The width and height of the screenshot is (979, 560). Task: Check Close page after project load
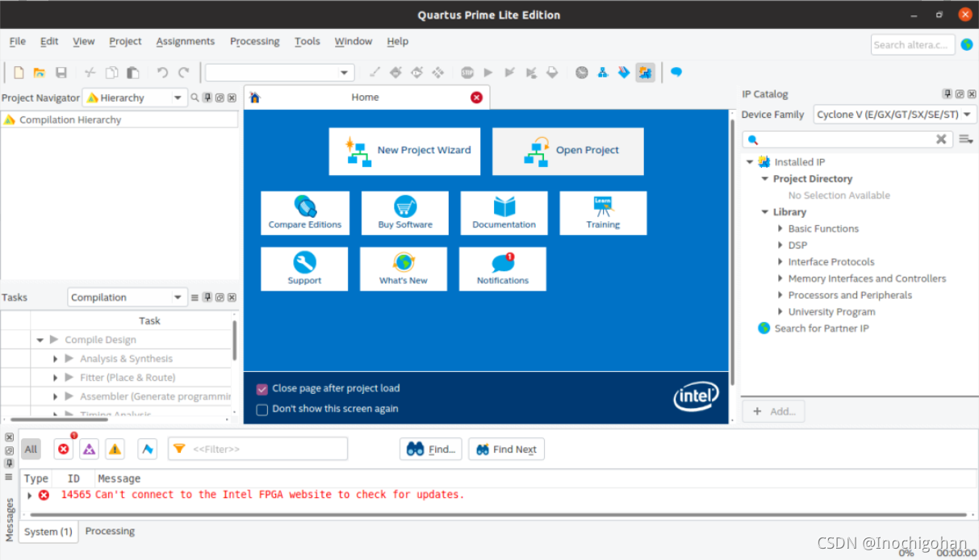[262, 389]
